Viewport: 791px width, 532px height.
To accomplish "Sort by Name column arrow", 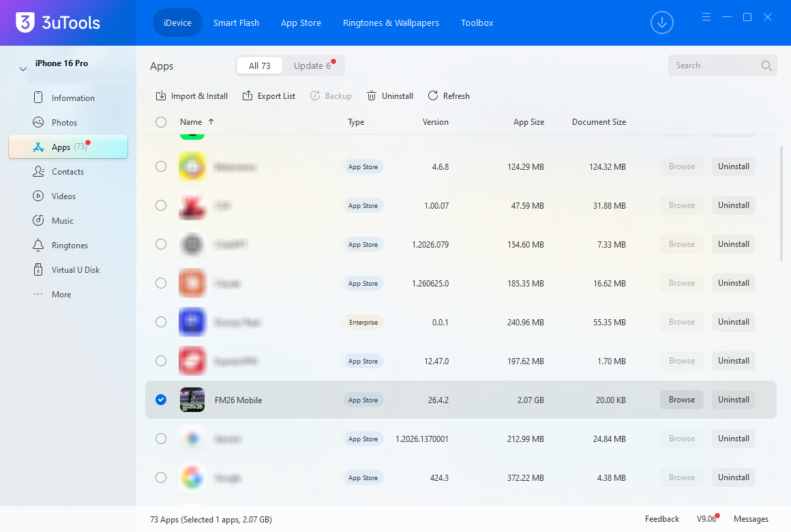I will tap(211, 121).
